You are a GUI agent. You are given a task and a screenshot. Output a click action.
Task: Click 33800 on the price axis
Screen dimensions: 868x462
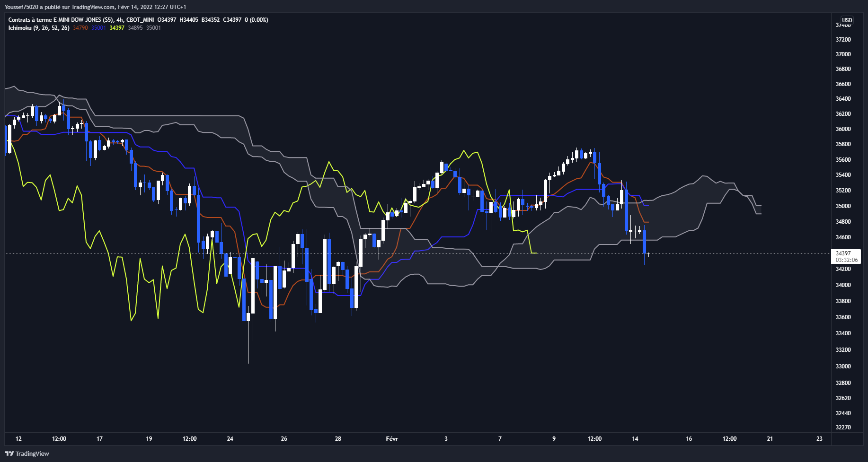coord(843,301)
